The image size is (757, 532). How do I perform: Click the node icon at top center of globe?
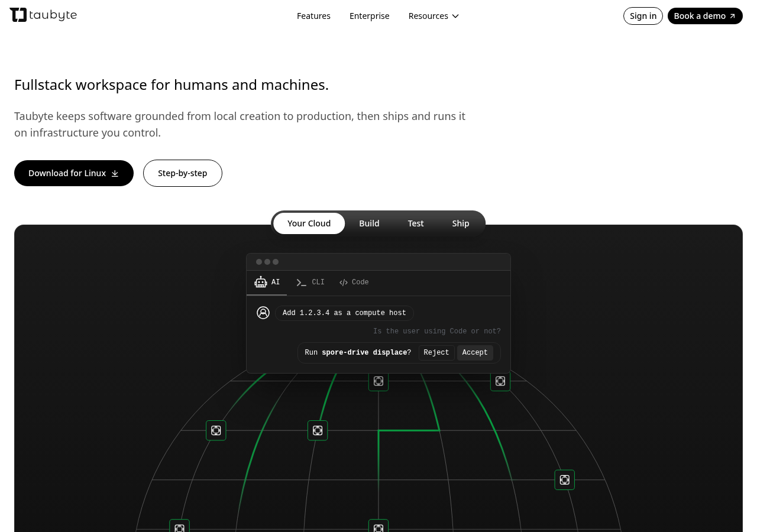pyautogui.click(x=378, y=381)
